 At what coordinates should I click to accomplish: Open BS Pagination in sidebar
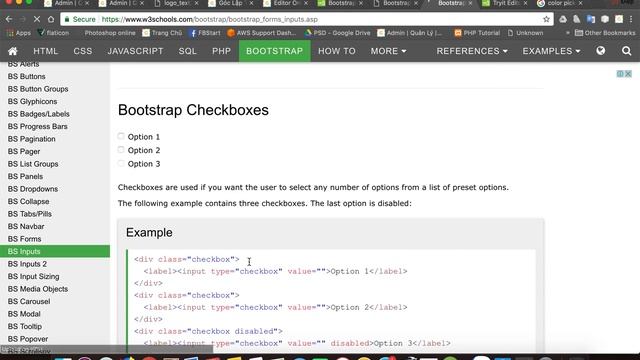coord(31,139)
